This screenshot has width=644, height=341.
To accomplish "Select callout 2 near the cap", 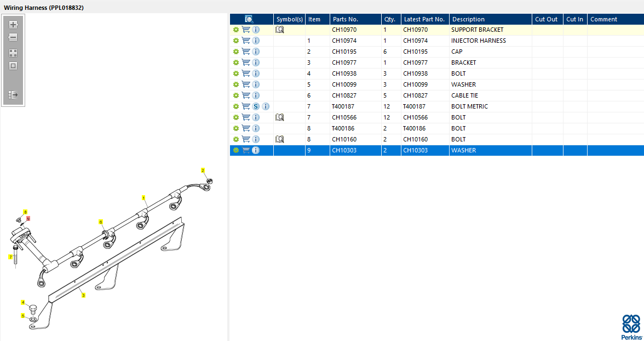I will [203, 170].
